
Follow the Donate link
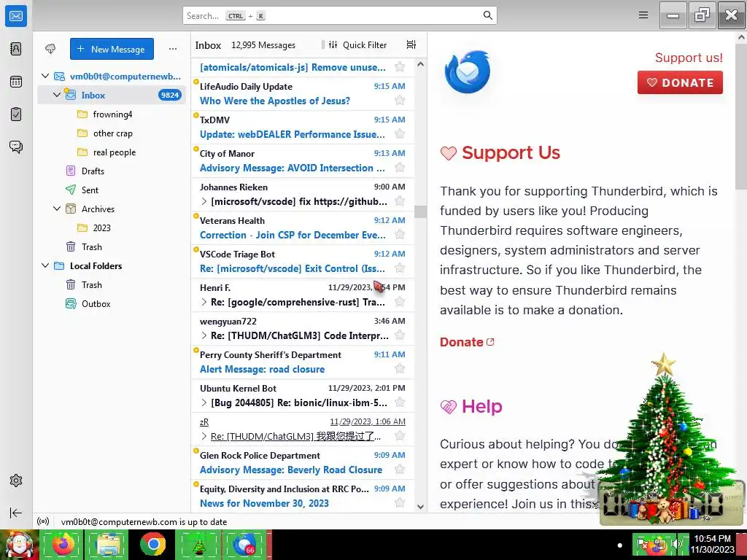467,342
